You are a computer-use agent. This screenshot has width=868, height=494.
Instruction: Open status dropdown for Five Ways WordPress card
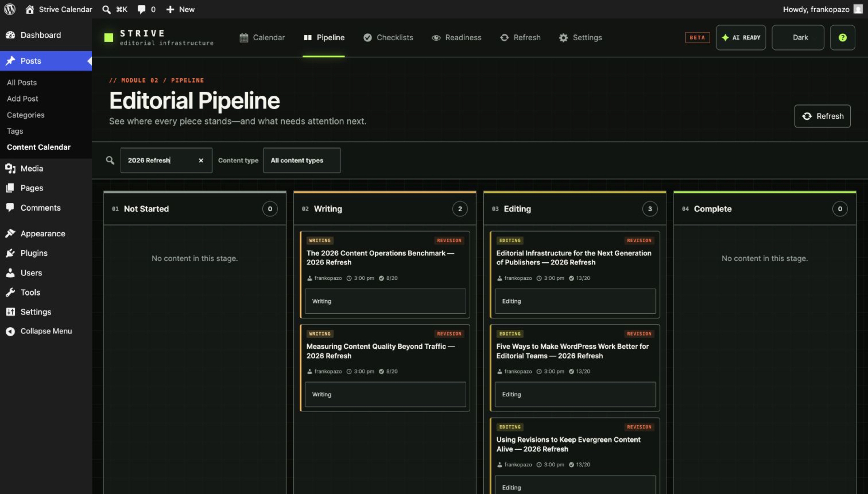click(575, 394)
